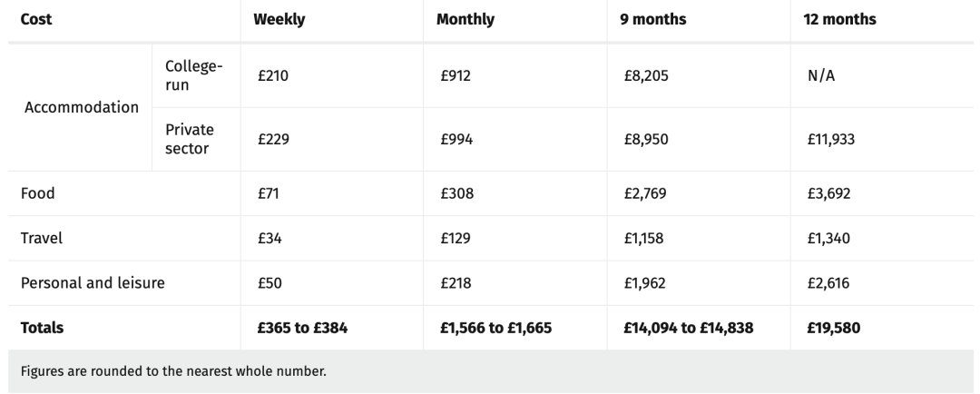Click the £19,580 total cell
The width and height of the screenshot is (980, 394).
[x=834, y=328]
